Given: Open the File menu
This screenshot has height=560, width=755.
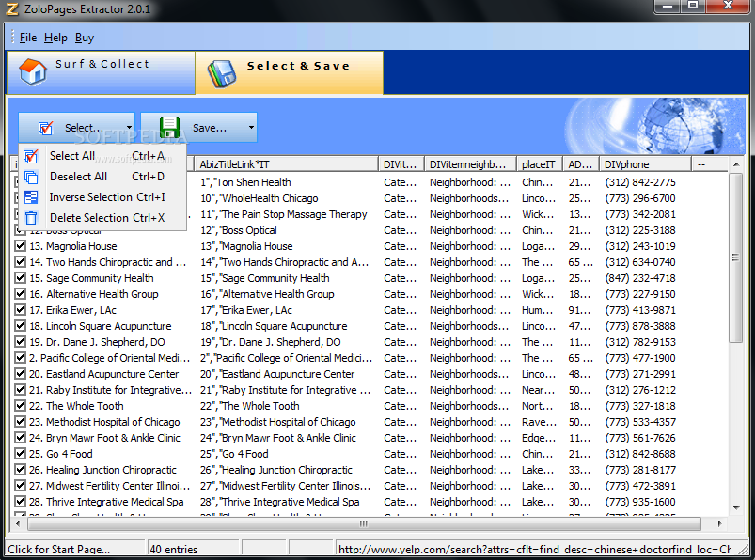Looking at the screenshot, I should tap(28, 38).
